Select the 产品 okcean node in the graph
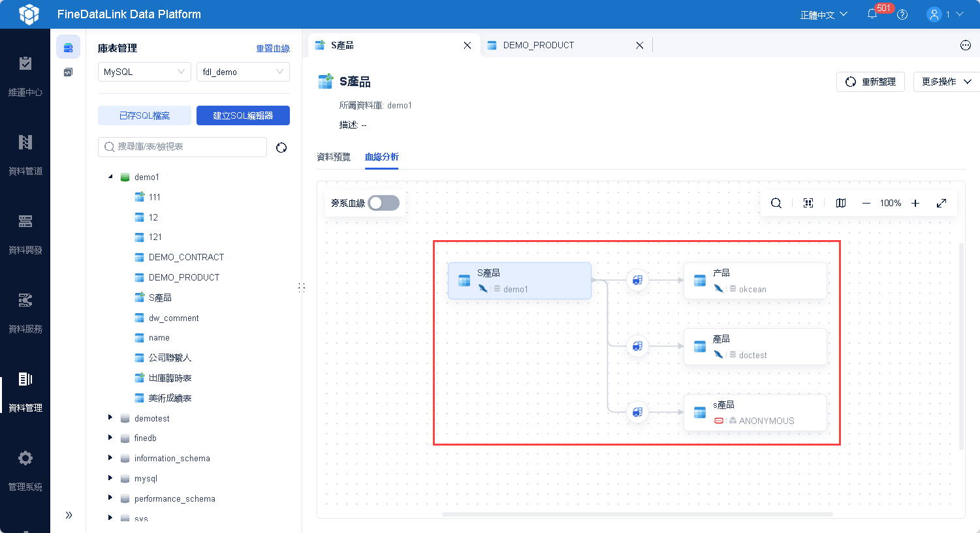The image size is (980, 533). click(x=755, y=281)
